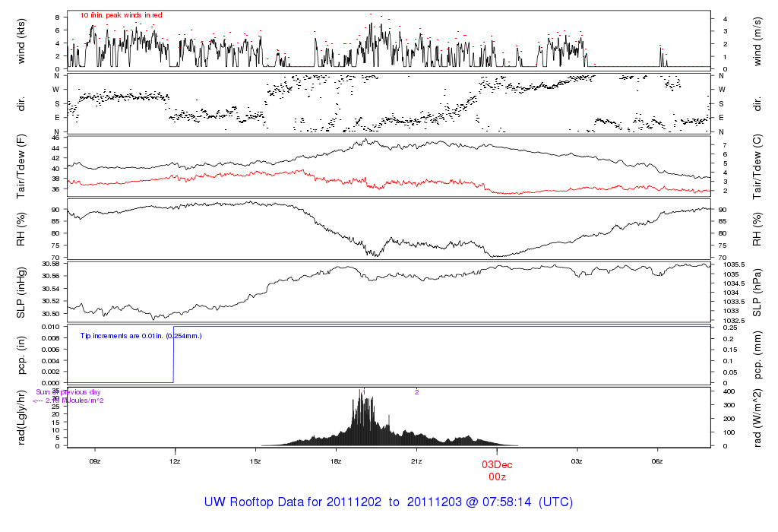Click the purple 'Sum of previous day' text
This screenshot has width=778, height=532.
[68, 392]
